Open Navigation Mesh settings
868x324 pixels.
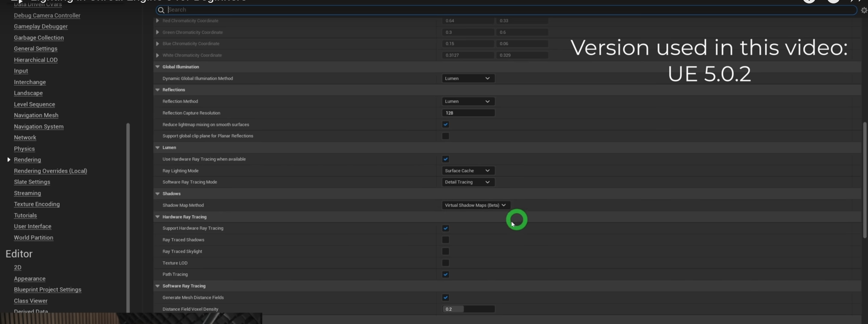(36, 115)
